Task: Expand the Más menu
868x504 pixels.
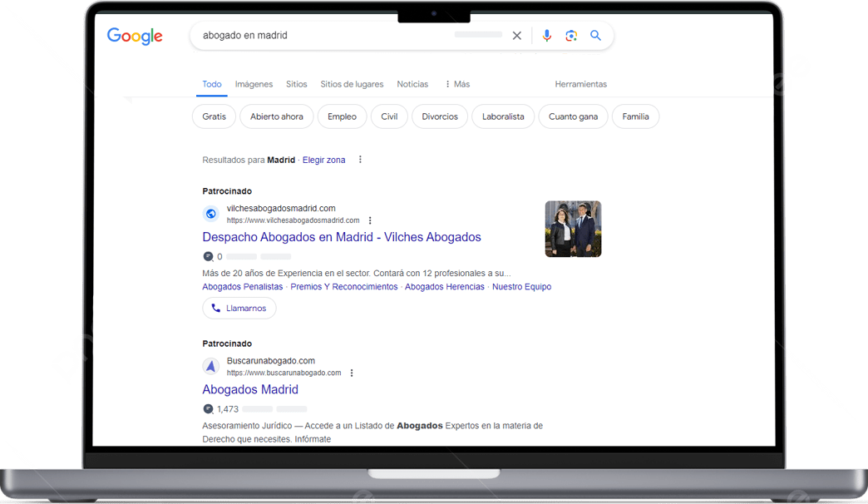Action: click(457, 84)
